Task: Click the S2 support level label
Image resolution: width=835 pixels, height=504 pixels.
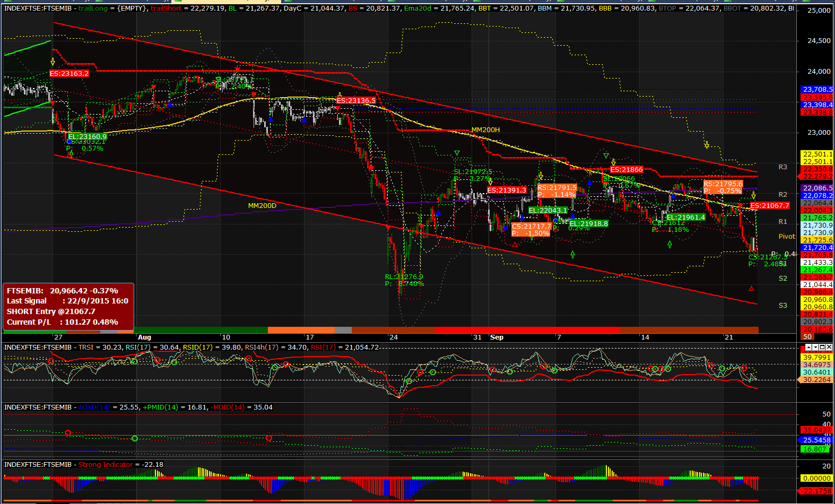Action: pyautogui.click(x=783, y=279)
